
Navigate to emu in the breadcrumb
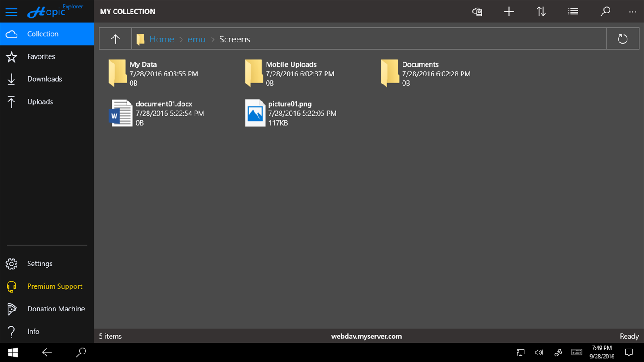click(196, 39)
